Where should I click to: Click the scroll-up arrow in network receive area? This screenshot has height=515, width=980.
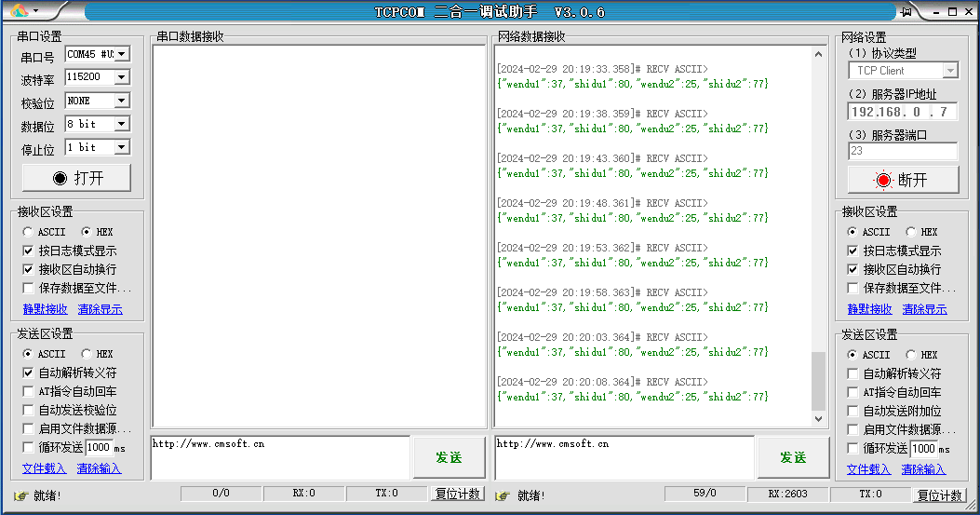(818, 54)
